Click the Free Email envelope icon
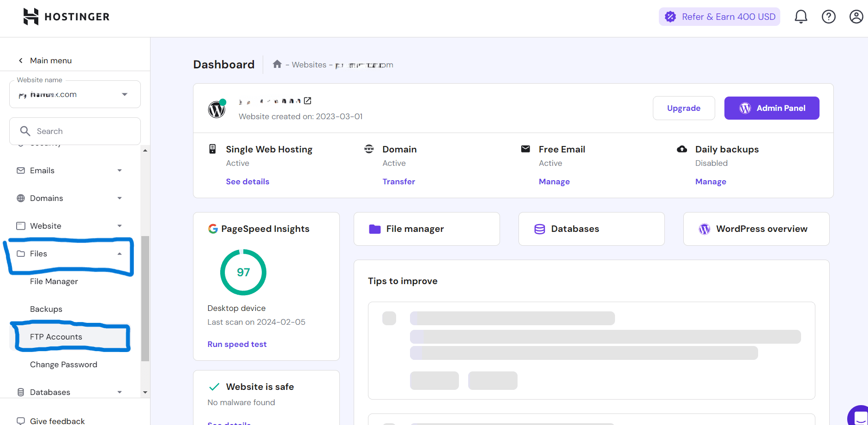868x425 pixels. tap(525, 149)
